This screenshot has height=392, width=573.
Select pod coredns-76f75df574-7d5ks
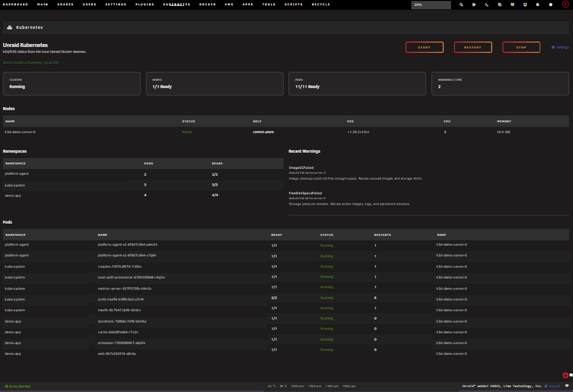pos(119,267)
